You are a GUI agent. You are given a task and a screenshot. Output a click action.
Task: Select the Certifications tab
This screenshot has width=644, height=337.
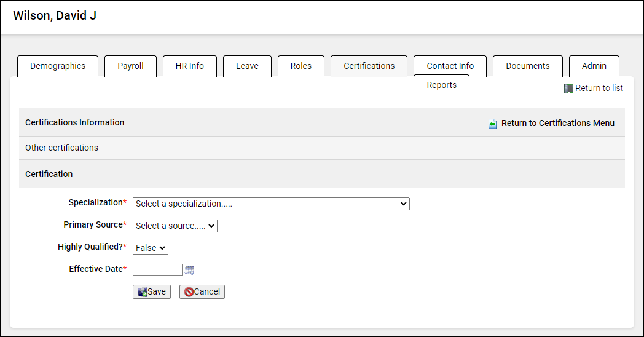369,66
